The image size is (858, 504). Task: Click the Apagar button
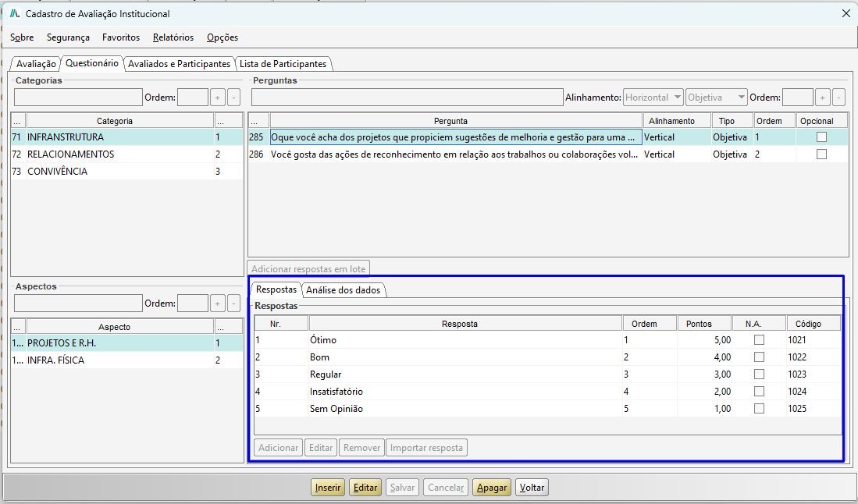pos(491,488)
